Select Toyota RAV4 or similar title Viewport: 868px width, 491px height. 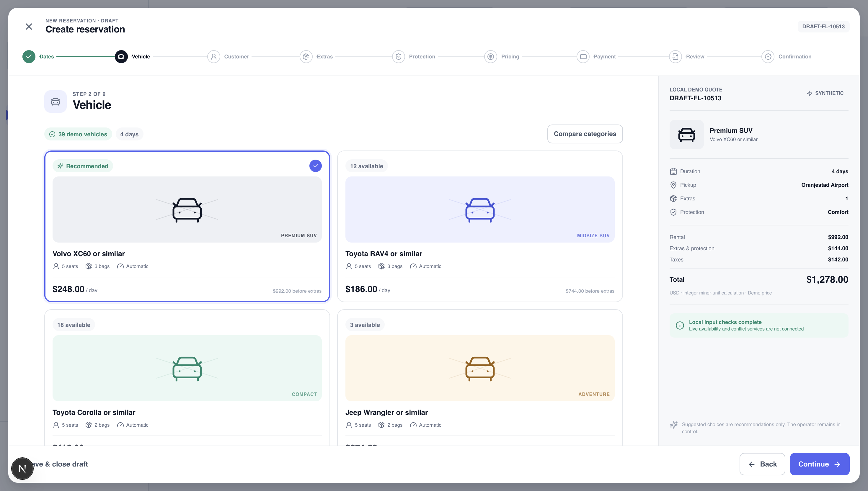coord(384,253)
